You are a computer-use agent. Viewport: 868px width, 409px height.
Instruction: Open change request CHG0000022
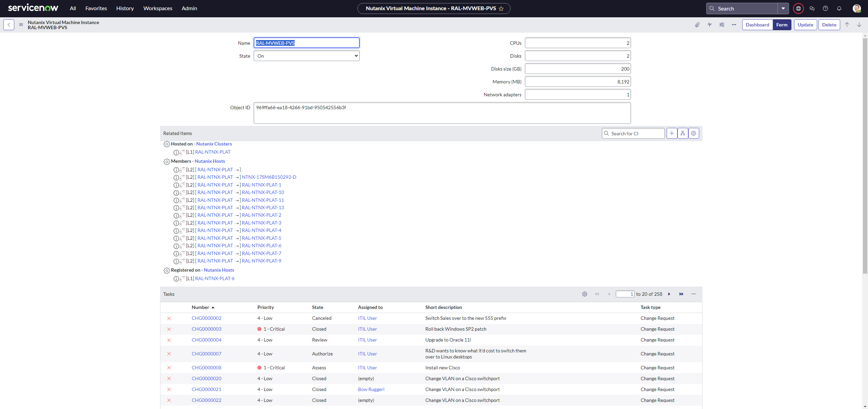pos(206,400)
